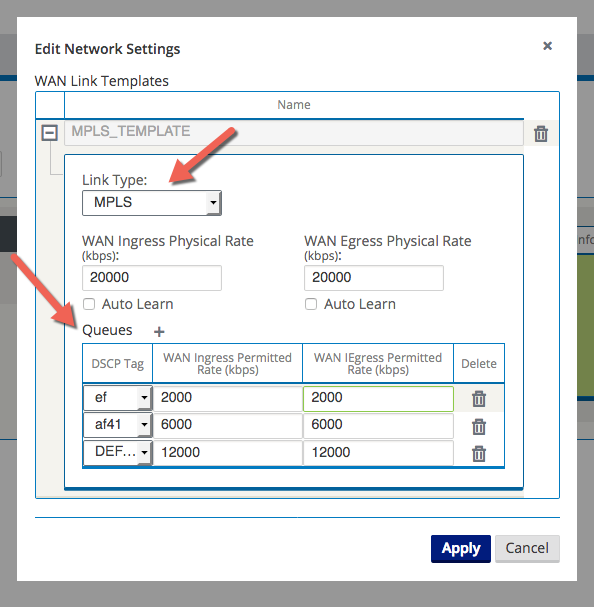The height and width of the screenshot is (607, 594).
Task: Edit af41 ingress permitted rate 6000
Action: (x=227, y=425)
